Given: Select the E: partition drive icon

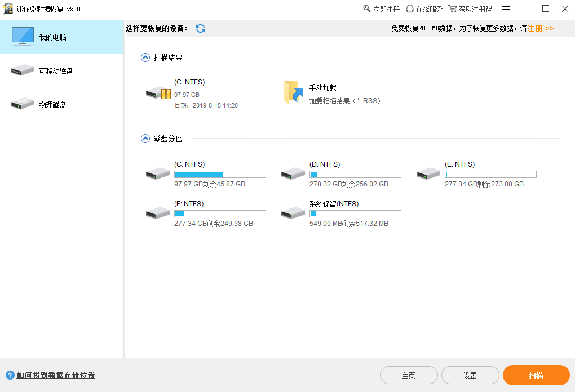Looking at the screenshot, I should point(428,173).
